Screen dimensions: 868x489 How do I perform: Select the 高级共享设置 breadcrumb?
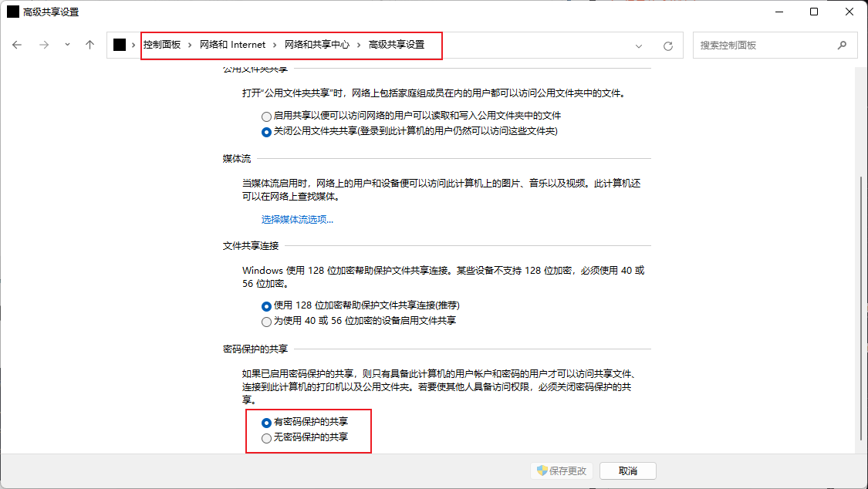(397, 45)
